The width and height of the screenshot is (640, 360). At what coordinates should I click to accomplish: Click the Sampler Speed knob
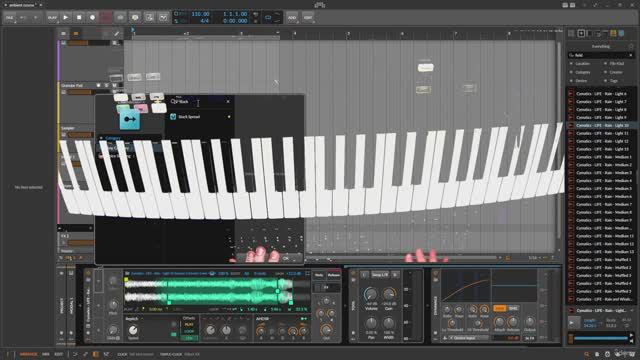133,330
